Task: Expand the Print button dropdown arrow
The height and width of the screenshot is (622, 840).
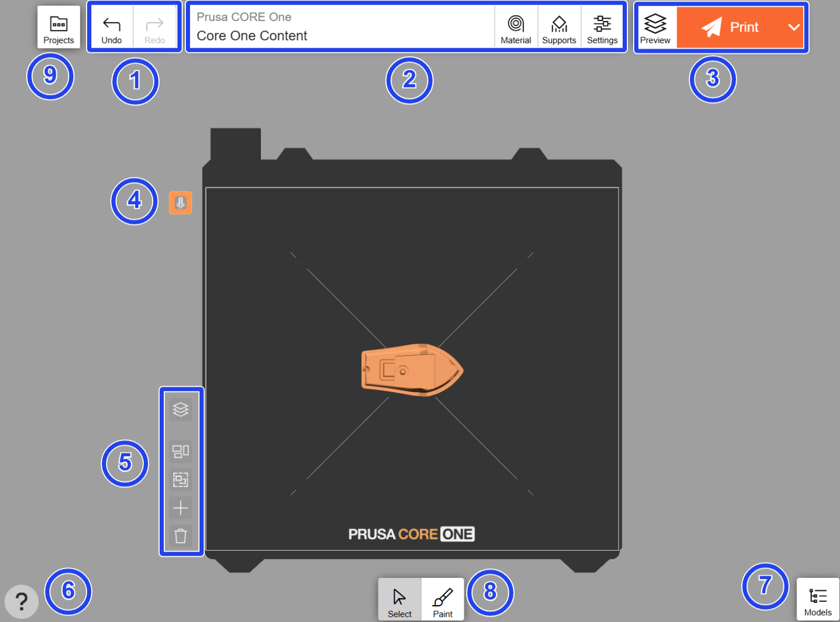Action: [x=794, y=27]
